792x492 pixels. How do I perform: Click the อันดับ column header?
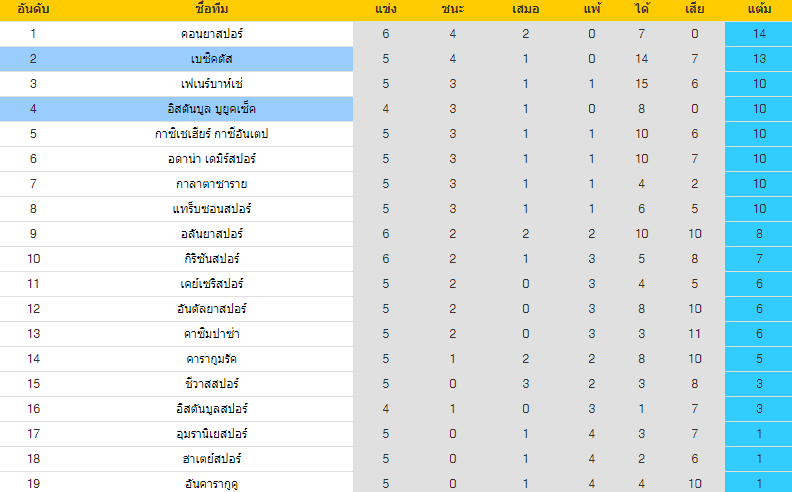(33, 9)
